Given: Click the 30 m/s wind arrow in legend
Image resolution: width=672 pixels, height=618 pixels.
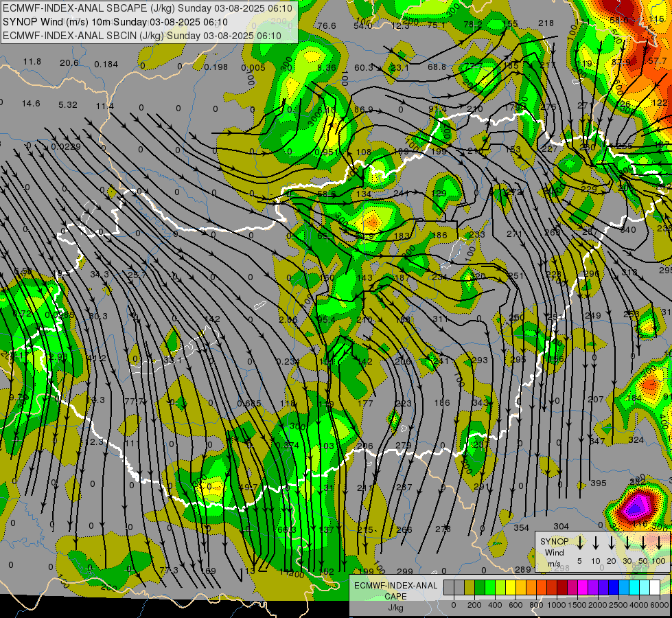Looking at the screenshot, I should point(627,543).
